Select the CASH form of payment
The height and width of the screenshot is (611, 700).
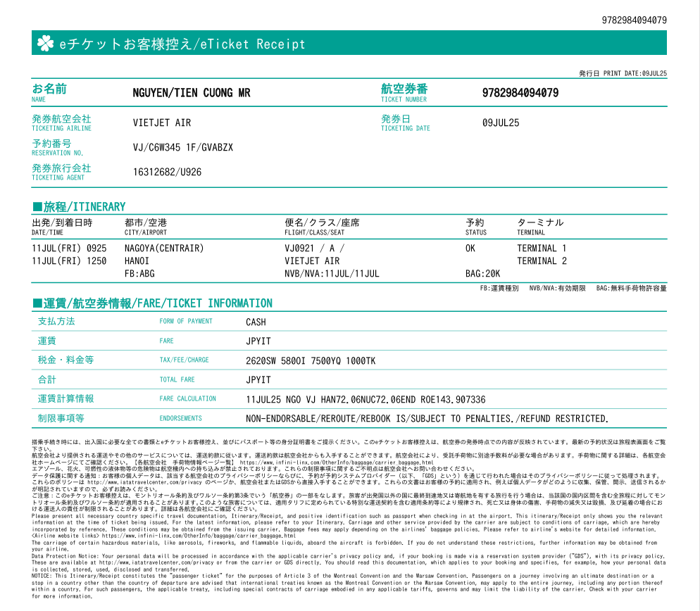point(256,322)
